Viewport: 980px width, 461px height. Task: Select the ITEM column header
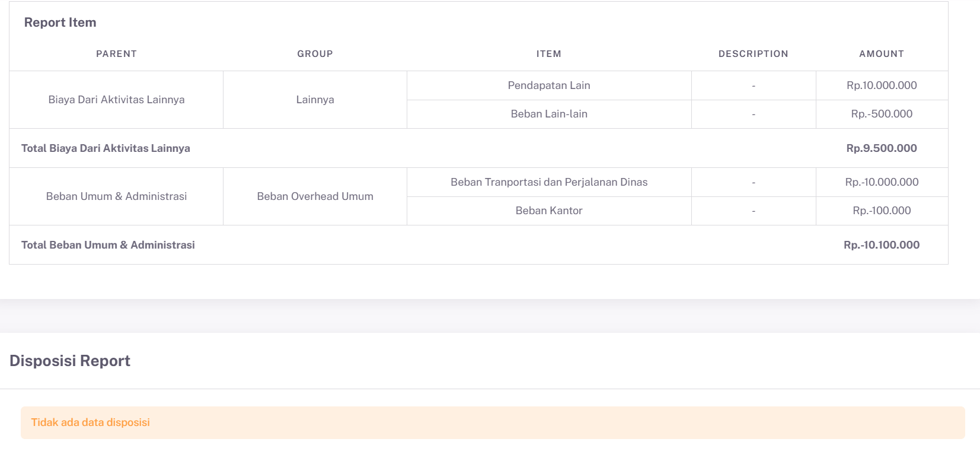point(548,54)
